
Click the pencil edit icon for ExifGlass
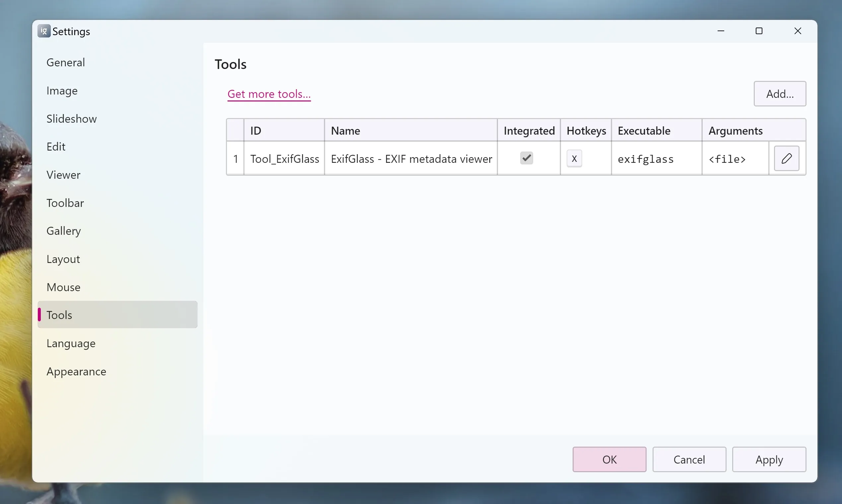click(x=786, y=158)
